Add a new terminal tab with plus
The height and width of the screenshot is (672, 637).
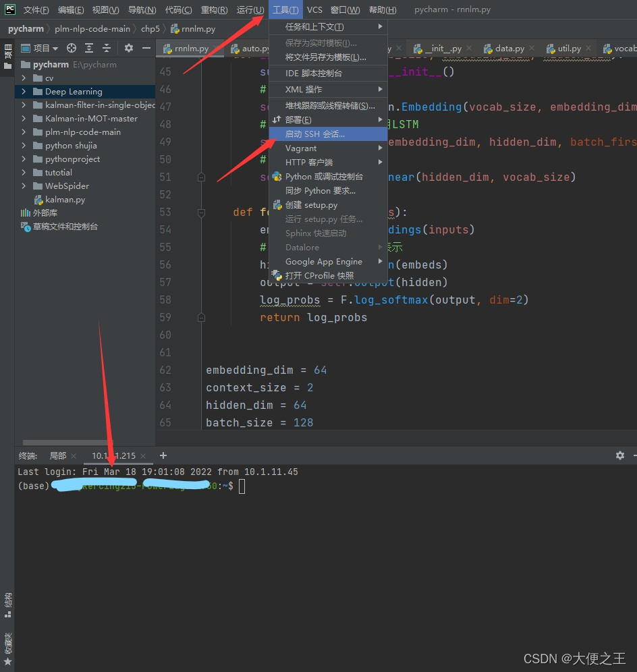click(x=163, y=455)
